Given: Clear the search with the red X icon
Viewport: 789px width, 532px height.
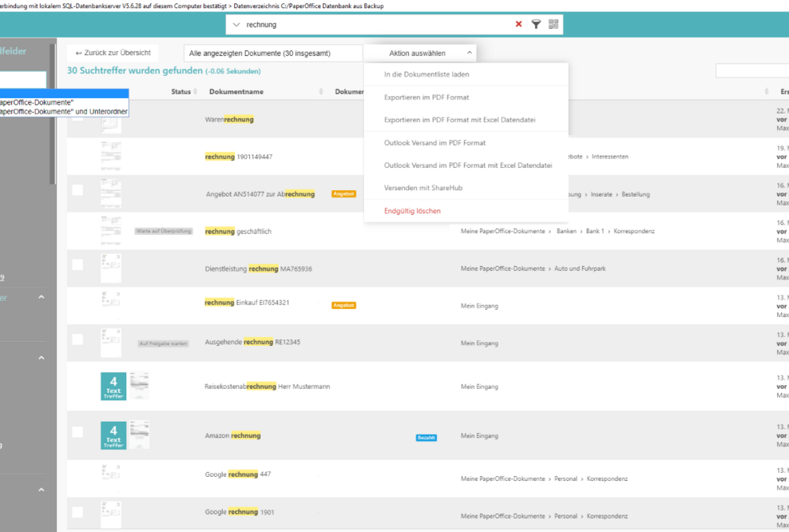Looking at the screenshot, I should click(x=519, y=24).
